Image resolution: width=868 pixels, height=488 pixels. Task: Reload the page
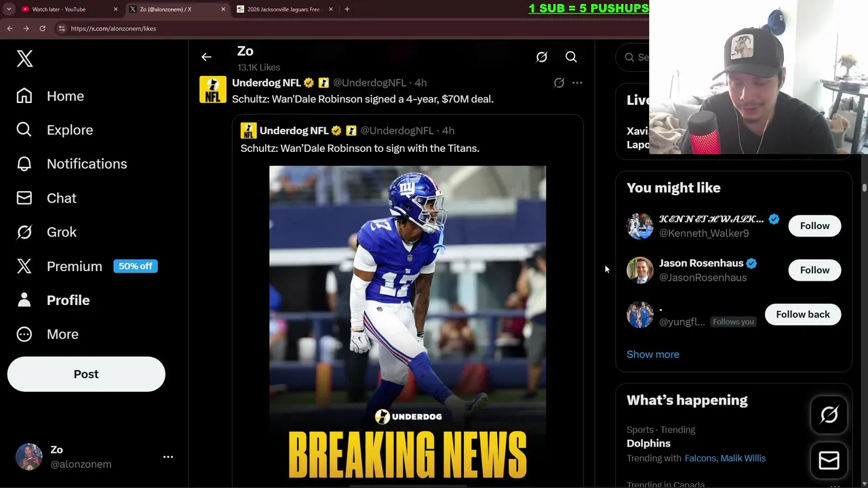(x=42, y=28)
